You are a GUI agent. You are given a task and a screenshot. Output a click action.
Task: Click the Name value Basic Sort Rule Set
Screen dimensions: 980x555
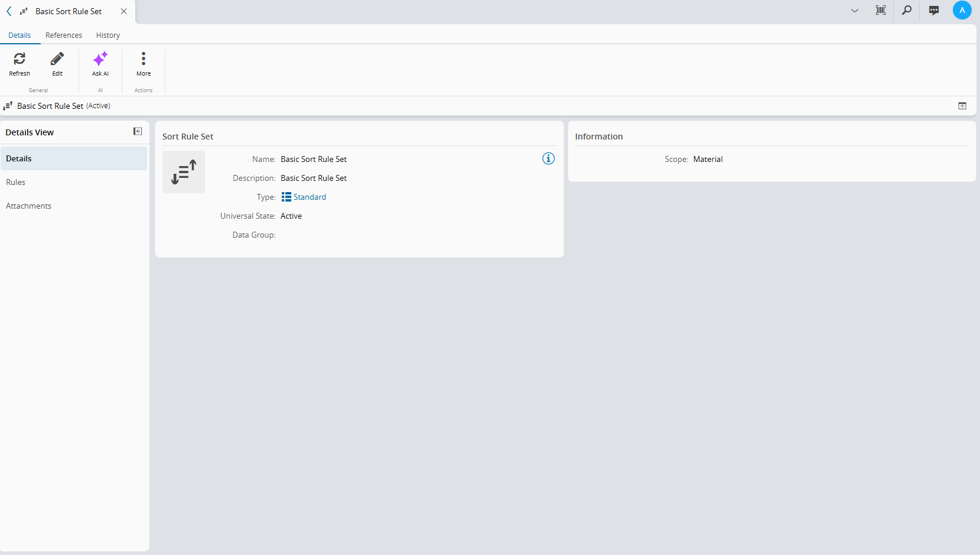(314, 159)
